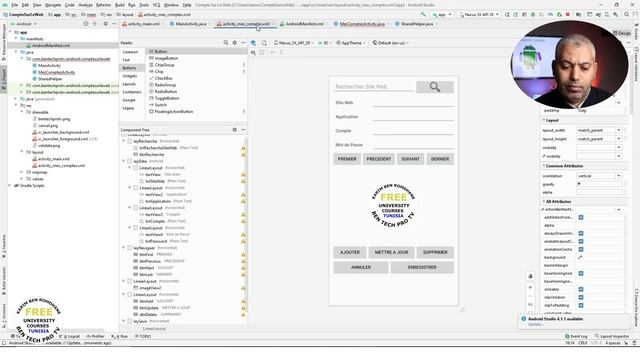The height and width of the screenshot is (360, 640).
Task: Click the ENREGISTRER button in preview
Action: pyautogui.click(x=422, y=267)
